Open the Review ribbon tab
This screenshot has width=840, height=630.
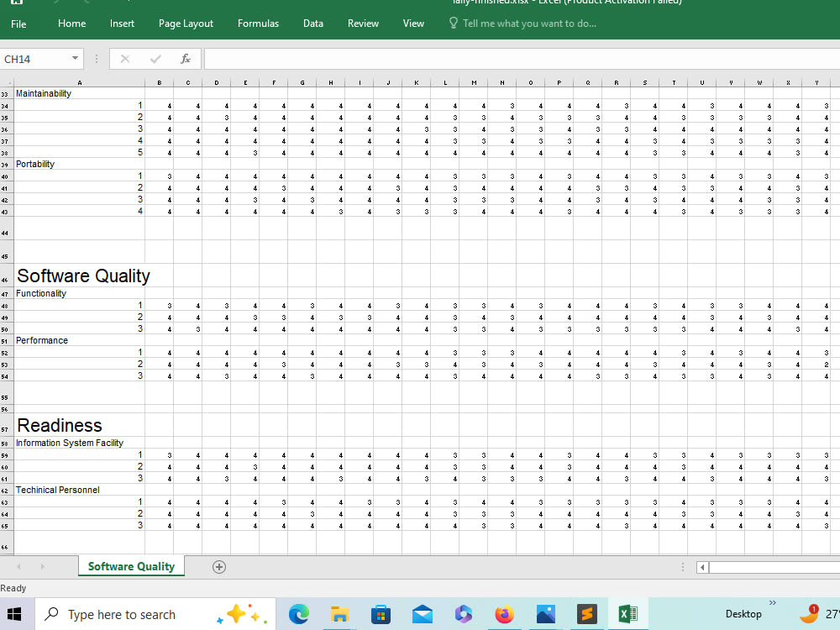(363, 24)
